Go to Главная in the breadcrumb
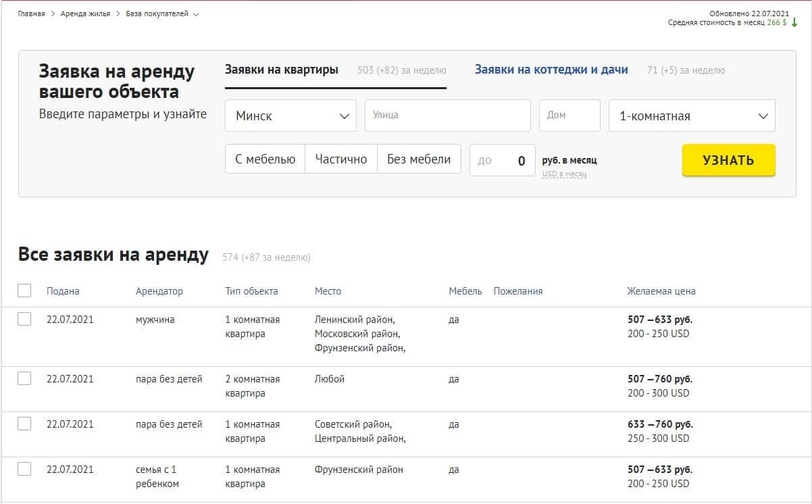 point(31,14)
